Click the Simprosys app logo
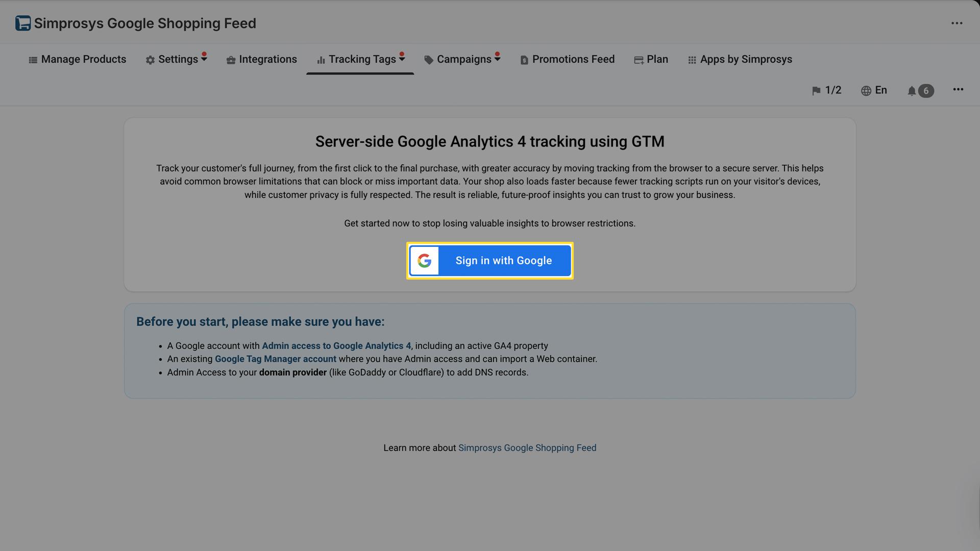 21,22
